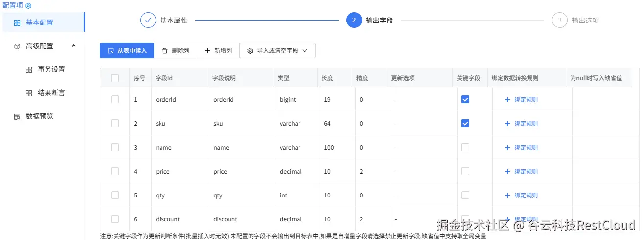Select the row checkbox for discount
644x240 pixels.
coord(115,219)
